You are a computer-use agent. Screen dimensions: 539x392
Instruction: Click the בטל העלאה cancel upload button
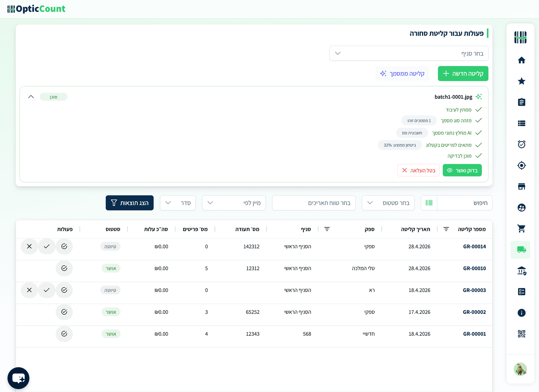tap(418, 170)
